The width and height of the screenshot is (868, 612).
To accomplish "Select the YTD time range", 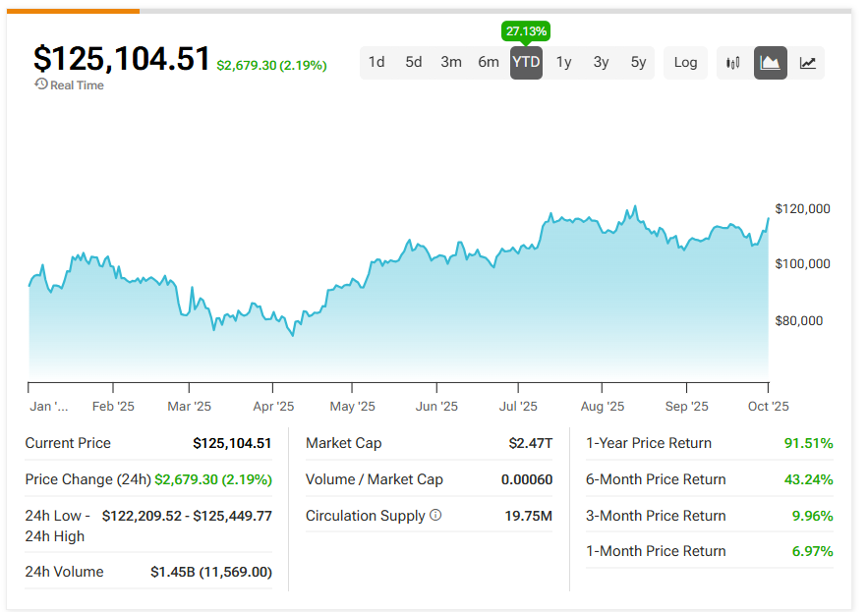I will coord(526,62).
